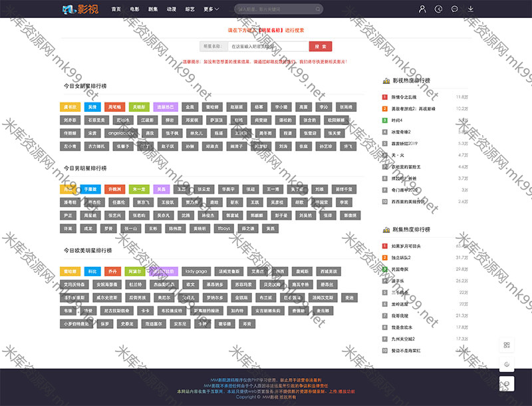
Task: Select the 林允儿 star tag
Action: [x=196, y=133]
